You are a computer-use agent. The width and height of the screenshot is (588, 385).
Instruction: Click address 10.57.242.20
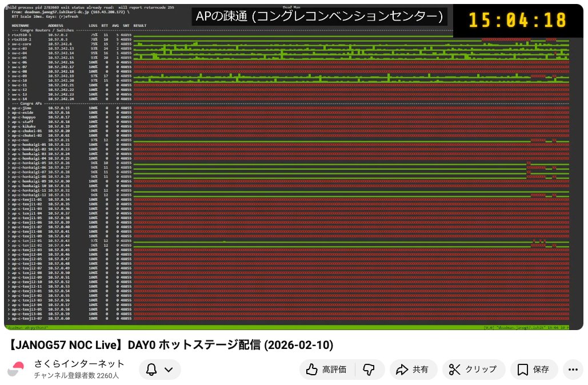[61, 81]
